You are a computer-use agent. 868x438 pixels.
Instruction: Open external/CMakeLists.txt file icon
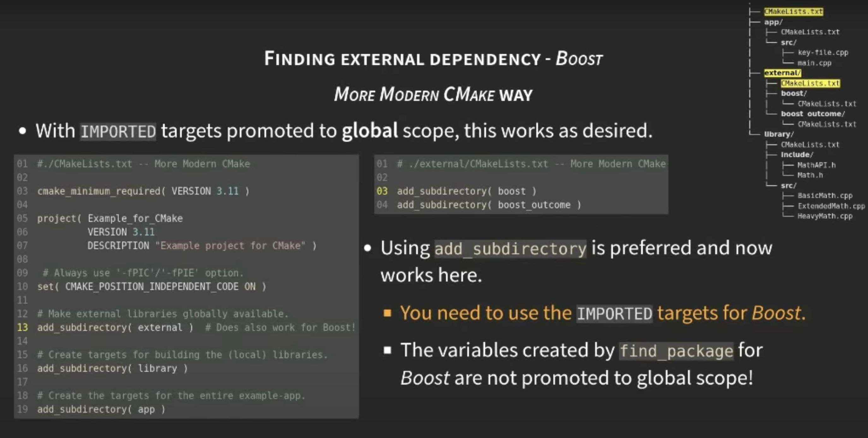[811, 83]
